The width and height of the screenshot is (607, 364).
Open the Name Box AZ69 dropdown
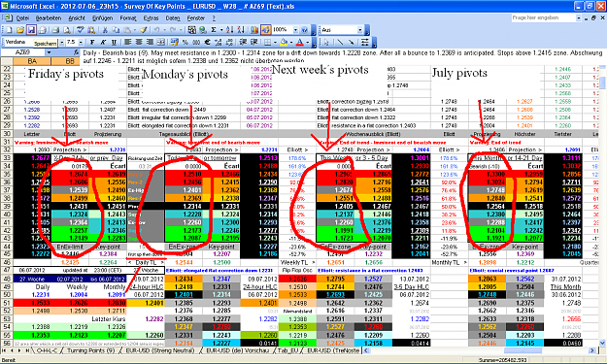(x=49, y=52)
